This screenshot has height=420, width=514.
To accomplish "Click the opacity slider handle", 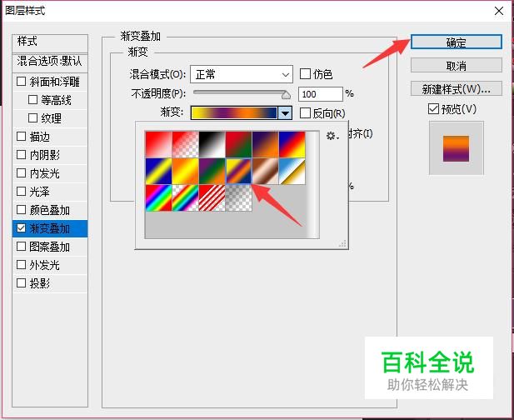I will (x=286, y=95).
